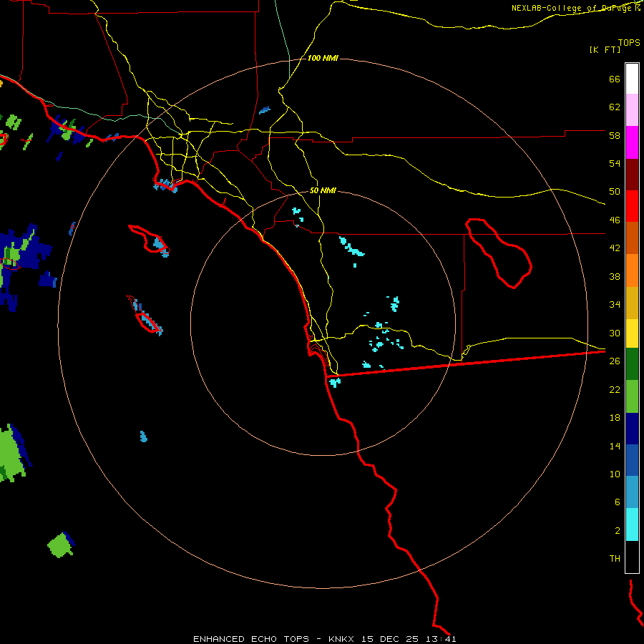644x644 pixels.
Task: Click the red-outlined Salton Sea shape
Action: 499,253
